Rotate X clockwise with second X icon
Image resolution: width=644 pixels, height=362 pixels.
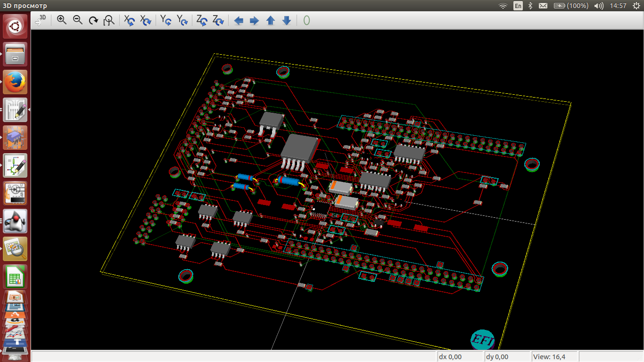[146, 20]
